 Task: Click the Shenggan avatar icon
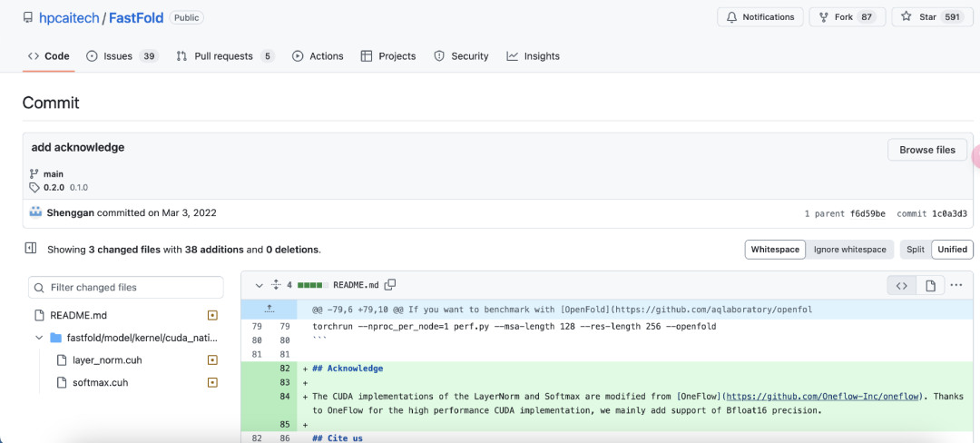coord(35,212)
